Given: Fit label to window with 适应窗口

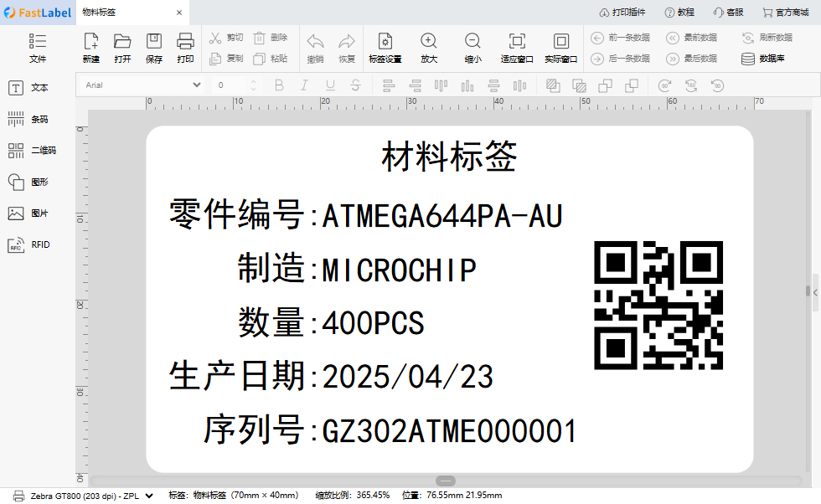Looking at the screenshot, I should [x=517, y=48].
